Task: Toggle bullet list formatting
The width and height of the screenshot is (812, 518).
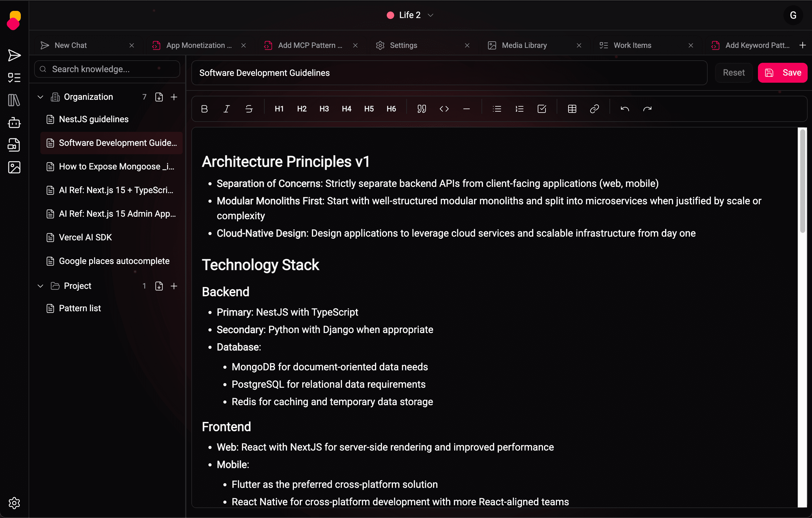Action: 497,109
